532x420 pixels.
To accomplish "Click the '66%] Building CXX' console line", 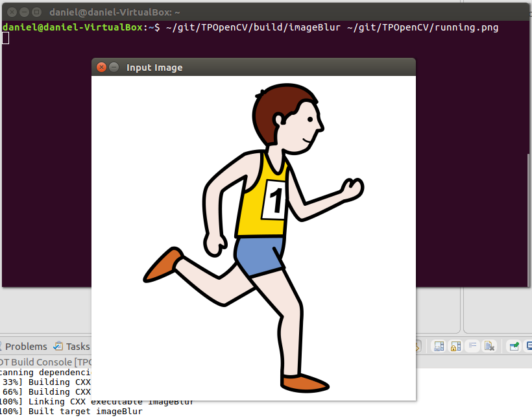I will (x=45, y=392).
